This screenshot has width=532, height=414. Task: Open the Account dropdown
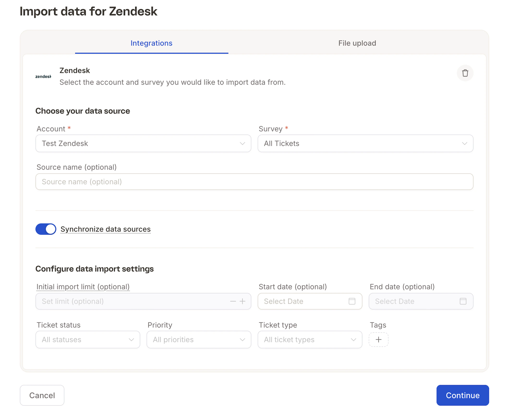[x=143, y=143]
